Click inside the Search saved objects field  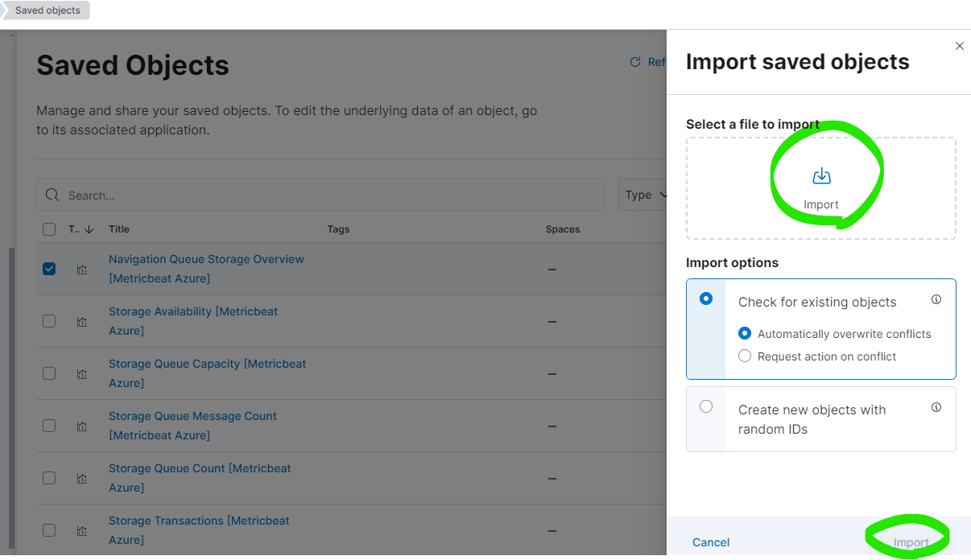(242, 195)
